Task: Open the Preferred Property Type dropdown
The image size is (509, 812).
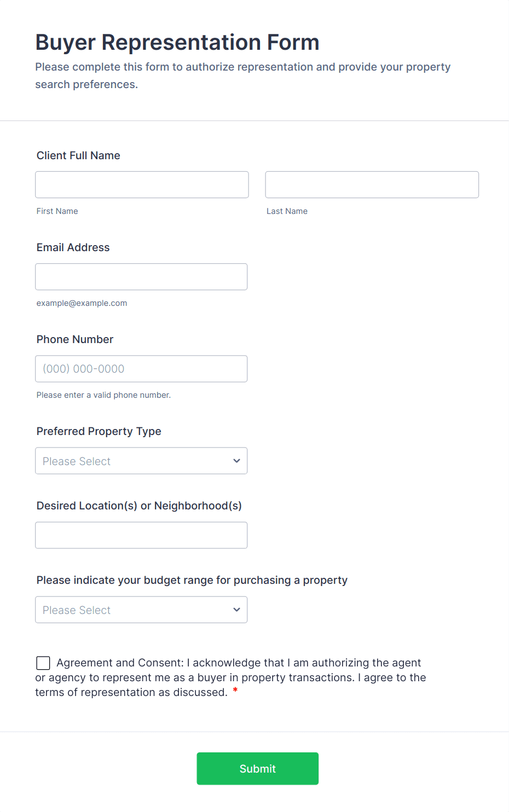Action: coord(141,461)
